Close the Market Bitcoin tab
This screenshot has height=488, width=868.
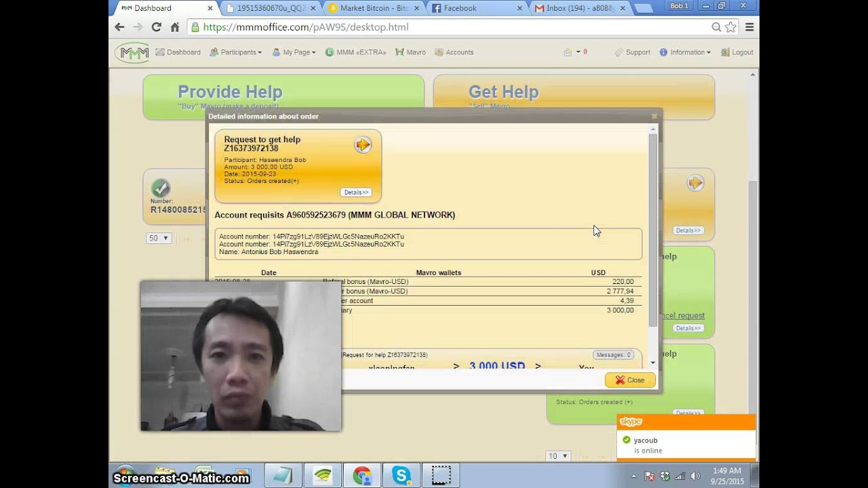click(x=417, y=8)
